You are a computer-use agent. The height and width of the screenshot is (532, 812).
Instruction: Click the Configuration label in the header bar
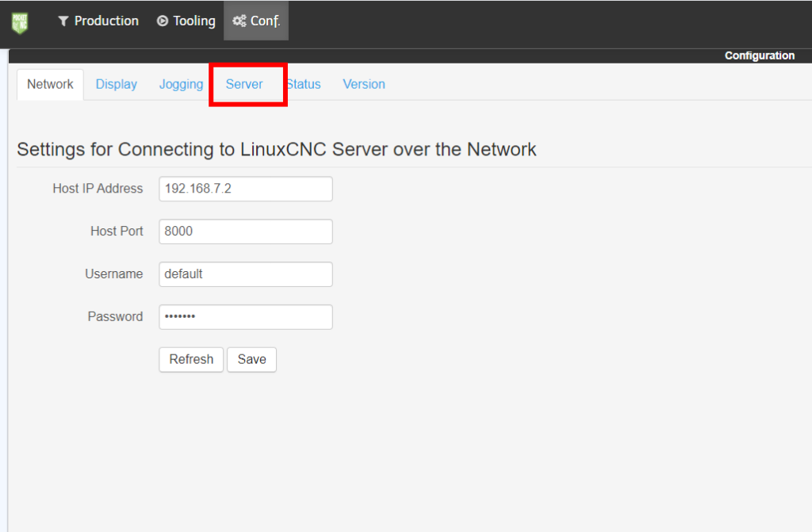759,55
